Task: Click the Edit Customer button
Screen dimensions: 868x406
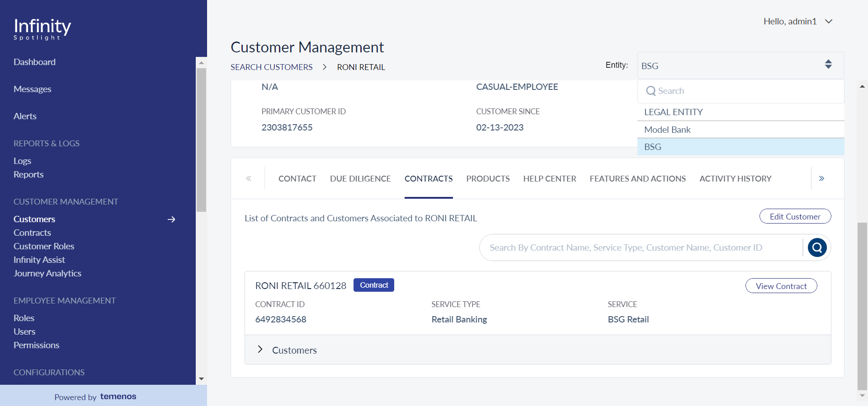Action: pos(795,216)
